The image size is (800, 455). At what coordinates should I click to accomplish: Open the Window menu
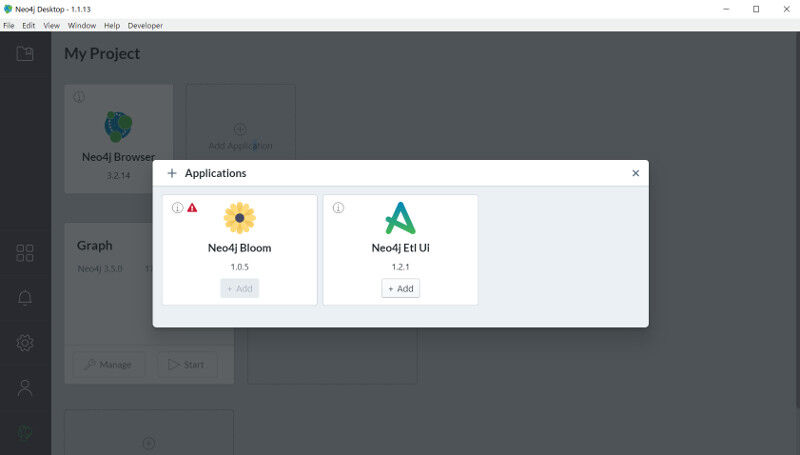[82, 26]
